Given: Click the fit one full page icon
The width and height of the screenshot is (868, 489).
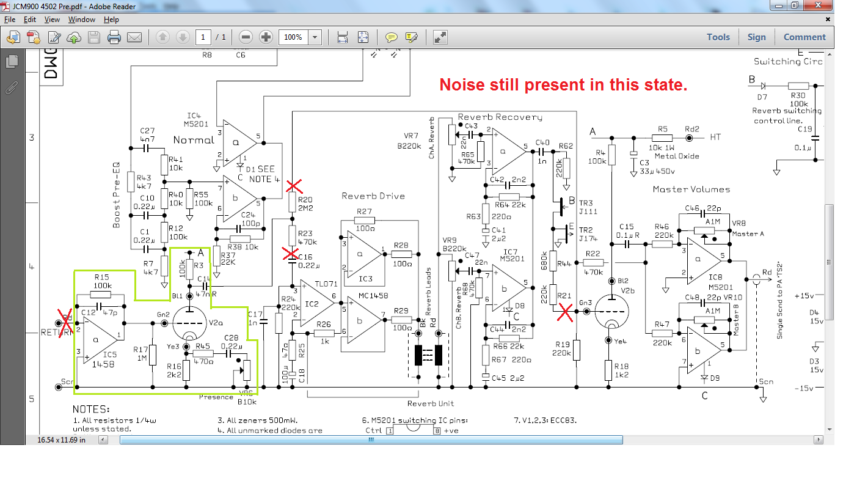Looking at the screenshot, I should point(363,37).
